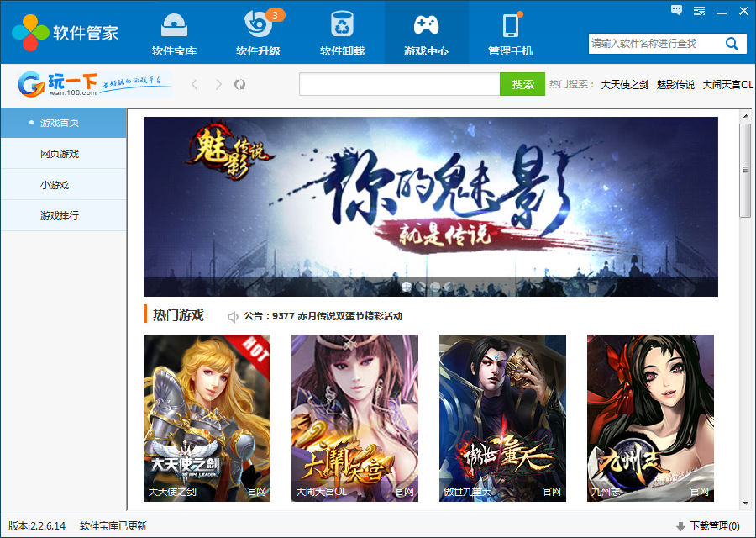Select 网页游戏 in the sidebar
Viewport: 756px width, 538px height.
coord(64,154)
